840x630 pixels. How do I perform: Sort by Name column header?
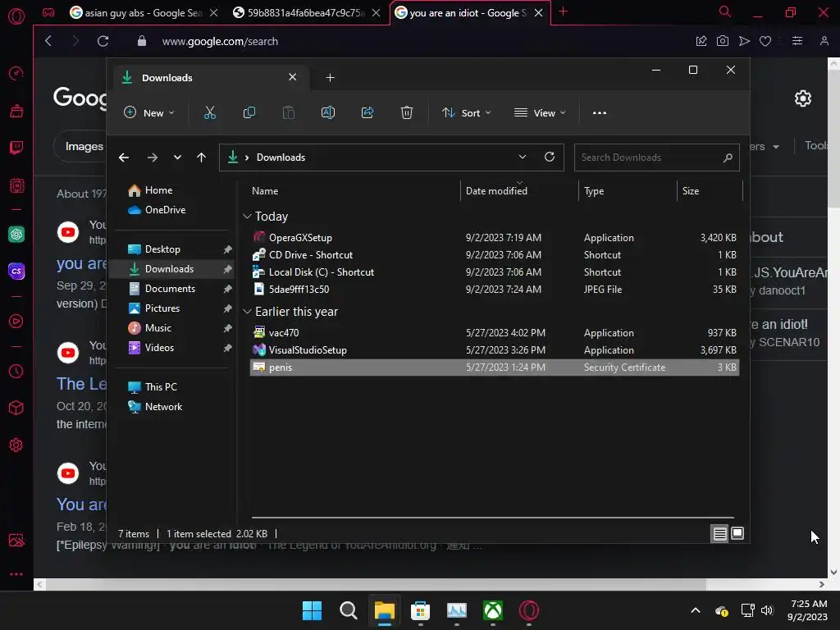354,190
